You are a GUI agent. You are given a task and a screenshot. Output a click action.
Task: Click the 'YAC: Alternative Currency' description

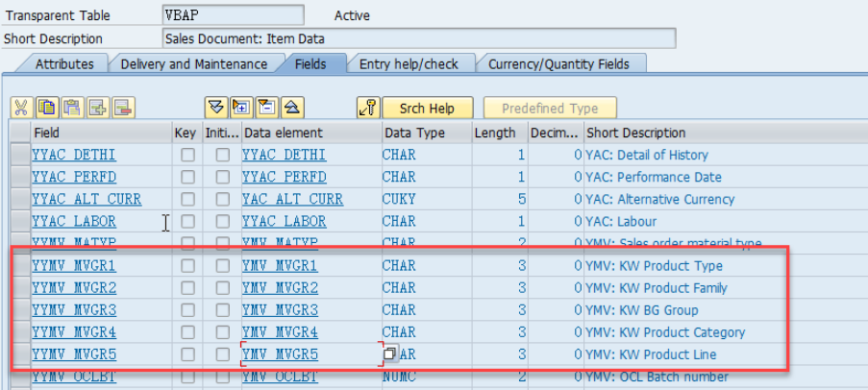659,199
